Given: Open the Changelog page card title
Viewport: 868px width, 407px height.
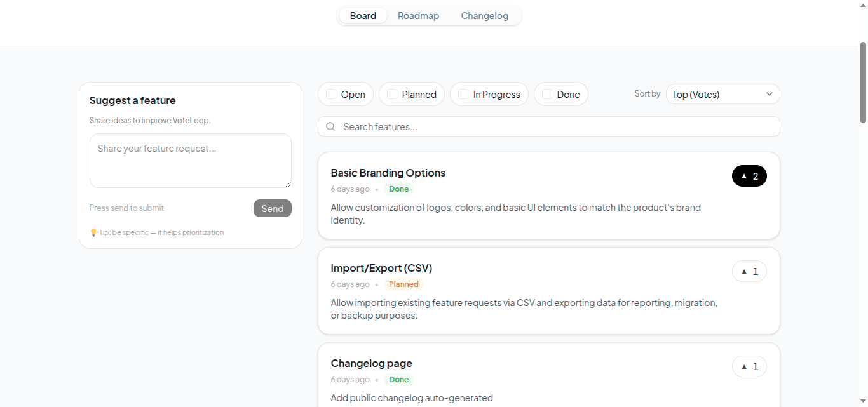Looking at the screenshot, I should pos(372,363).
